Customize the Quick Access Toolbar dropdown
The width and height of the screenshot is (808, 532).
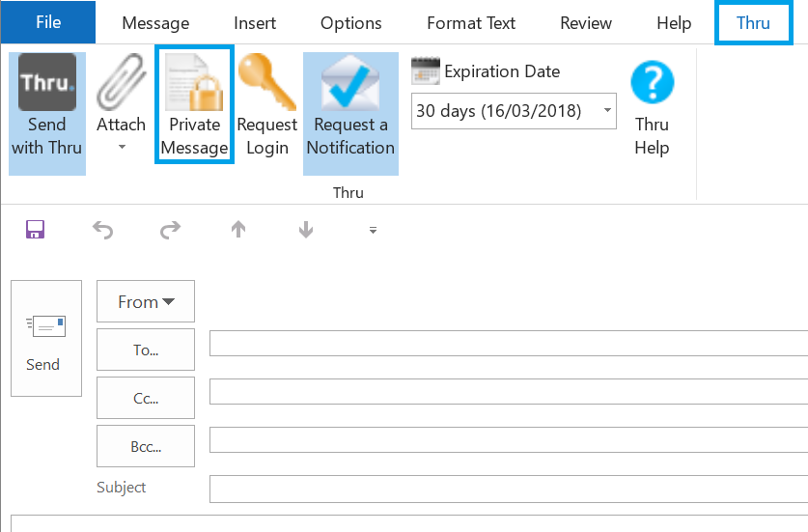tap(373, 231)
